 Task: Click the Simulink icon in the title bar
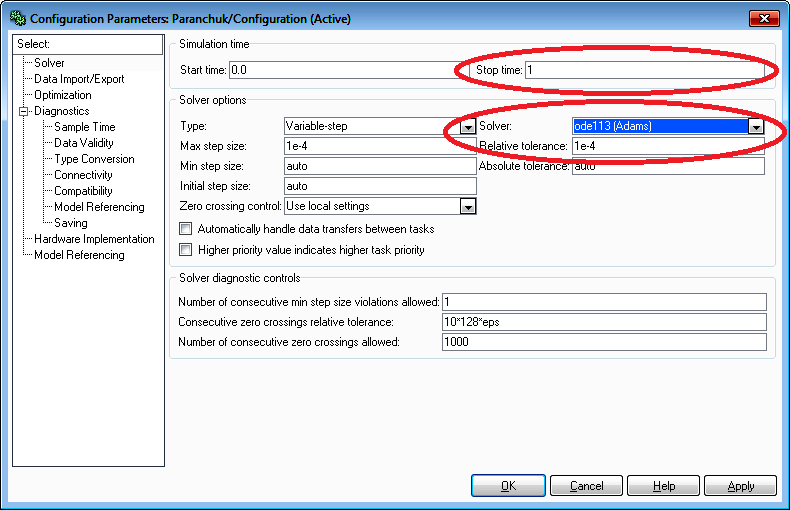[x=18, y=19]
